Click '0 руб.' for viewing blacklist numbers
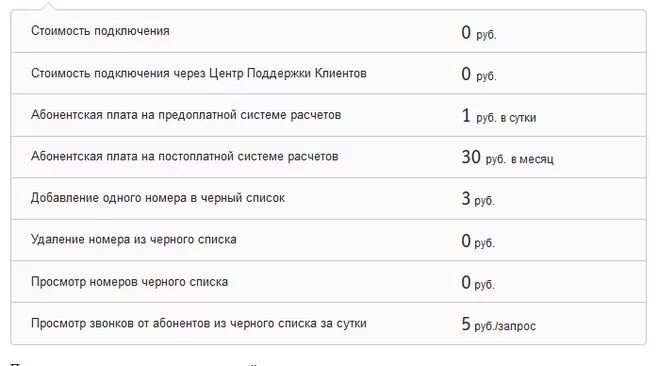 tap(478, 282)
